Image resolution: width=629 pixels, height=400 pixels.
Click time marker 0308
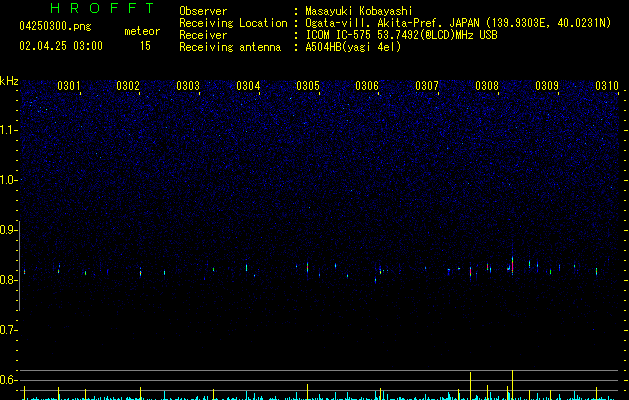coord(487,86)
